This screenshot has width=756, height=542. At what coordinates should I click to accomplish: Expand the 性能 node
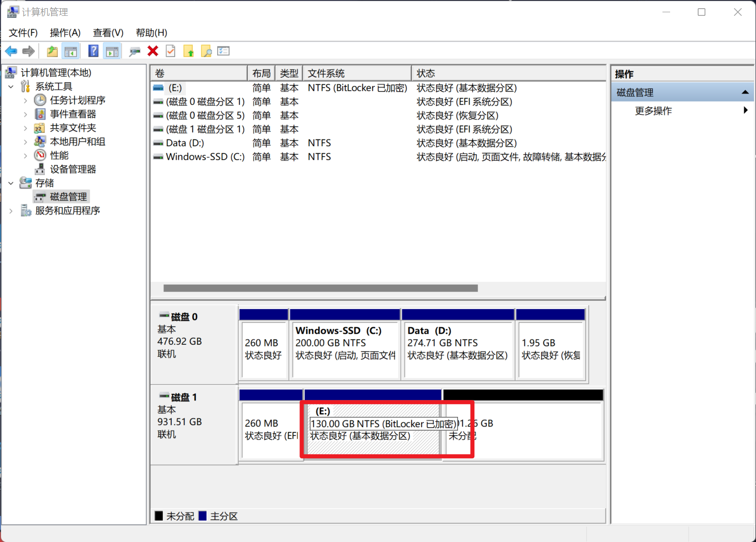[26, 156]
